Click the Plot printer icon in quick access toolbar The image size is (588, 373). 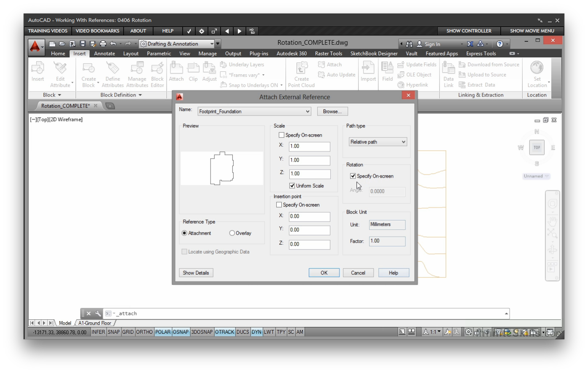click(103, 43)
